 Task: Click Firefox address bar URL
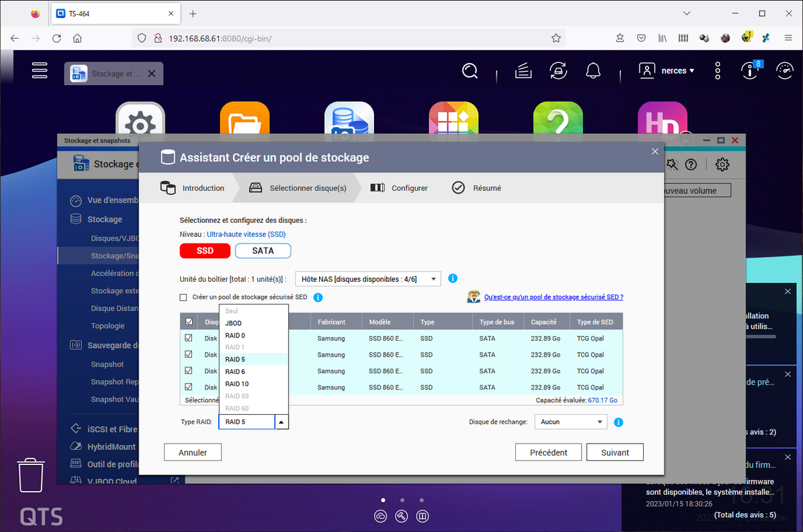[219, 38]
